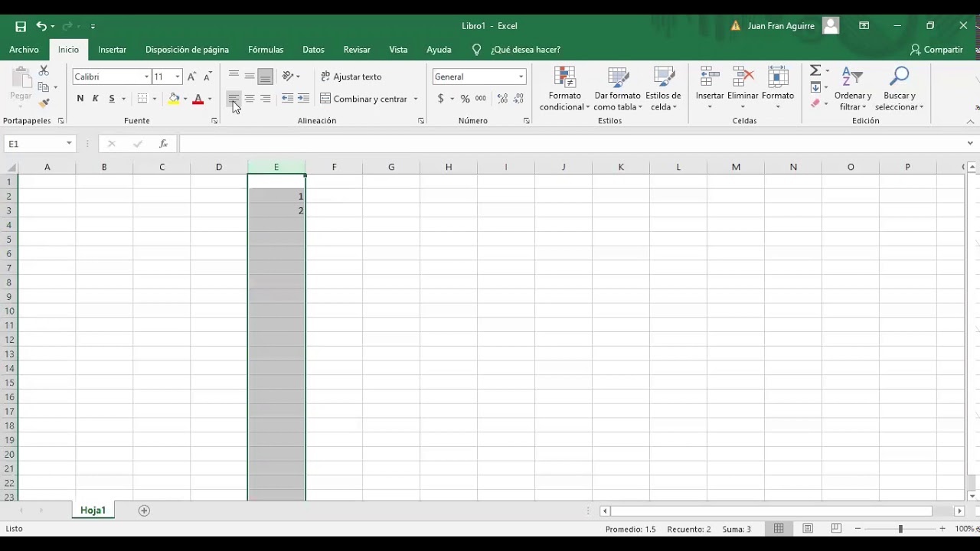Switch to the Vista tab
The height and width of the screenshot is (551, 980).
click(x=398, y=50)
